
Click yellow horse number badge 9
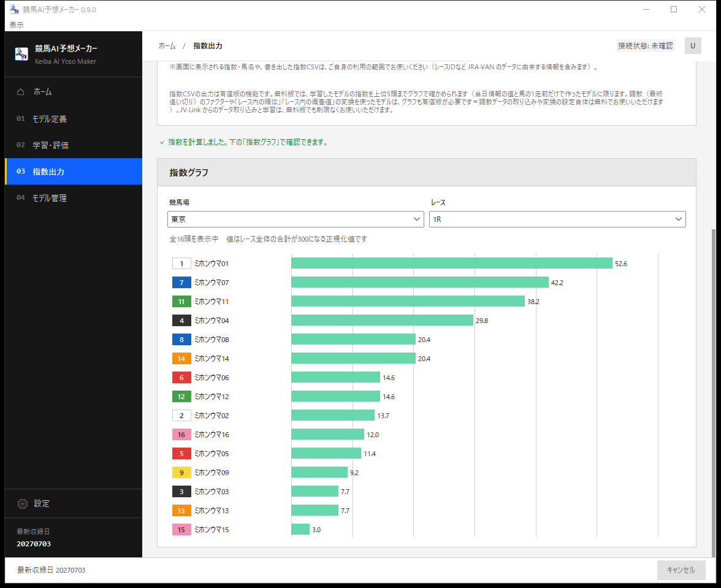[x=181, y=473]
